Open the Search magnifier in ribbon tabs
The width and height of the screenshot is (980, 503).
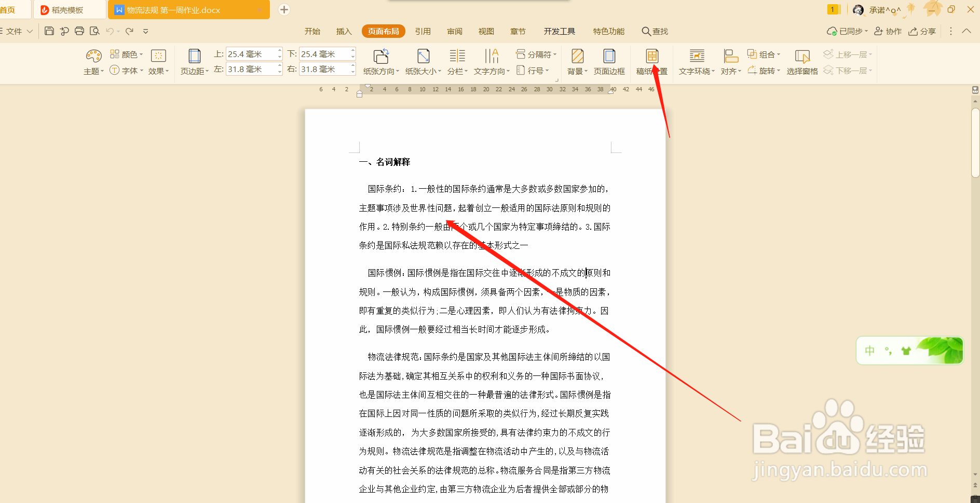pyautogui.click(x=646, y=31)
